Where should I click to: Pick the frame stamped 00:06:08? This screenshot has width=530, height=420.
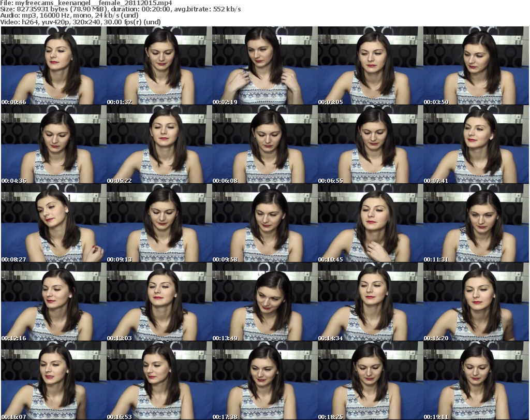pyautogui.click(x=264, y=144)
